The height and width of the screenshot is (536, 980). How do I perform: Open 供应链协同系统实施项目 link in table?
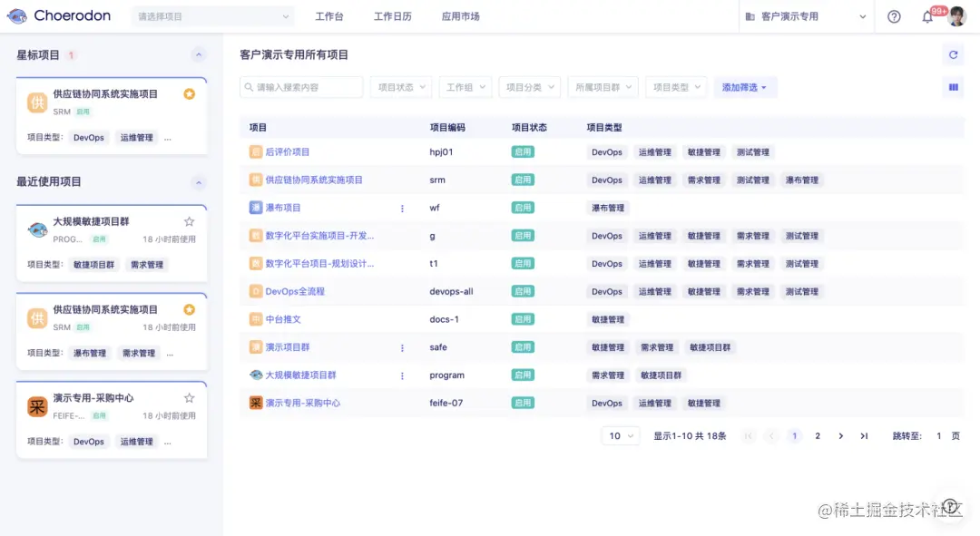[314, 180]
